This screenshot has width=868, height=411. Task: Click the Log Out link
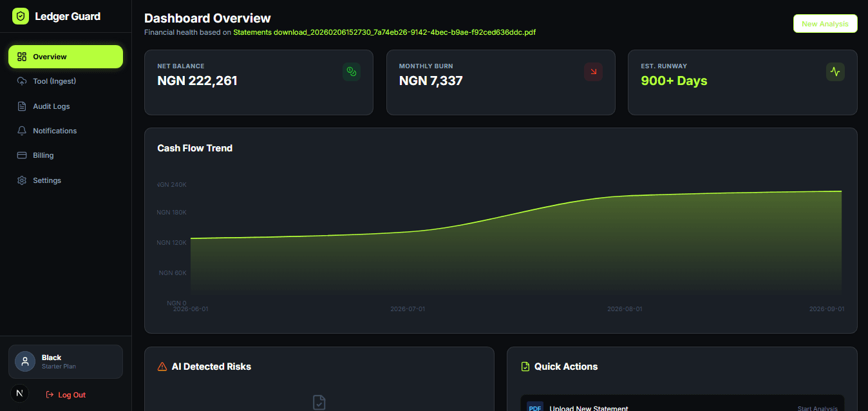click(66, 395)
